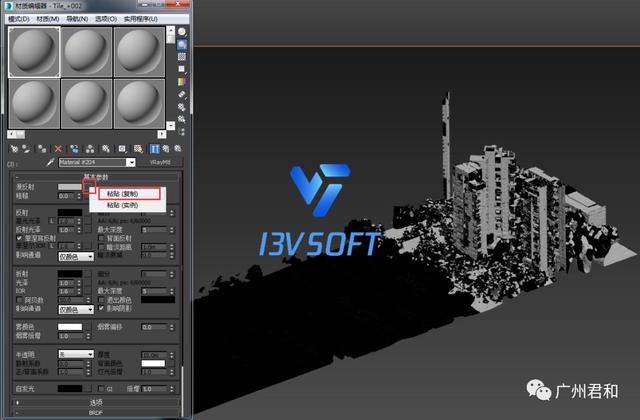Click Put Material to Scene icon
The width and height of the screenshot is (640, 420).
point(26,149)
